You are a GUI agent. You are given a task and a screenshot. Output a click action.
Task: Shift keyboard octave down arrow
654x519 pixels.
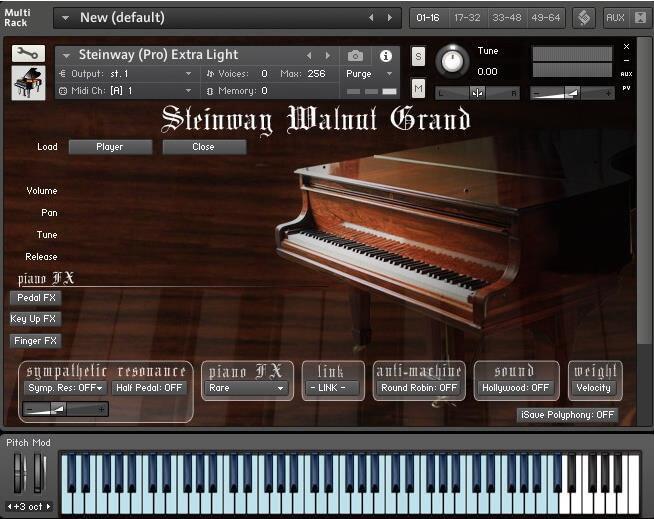(9, 507)
